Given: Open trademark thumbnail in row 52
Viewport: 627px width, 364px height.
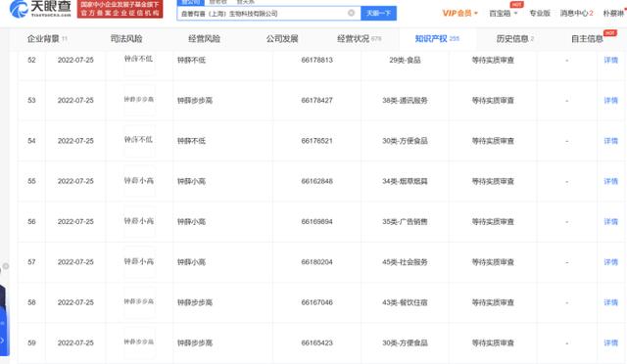Looking at the screenshot, I should [x=139, y=60].
